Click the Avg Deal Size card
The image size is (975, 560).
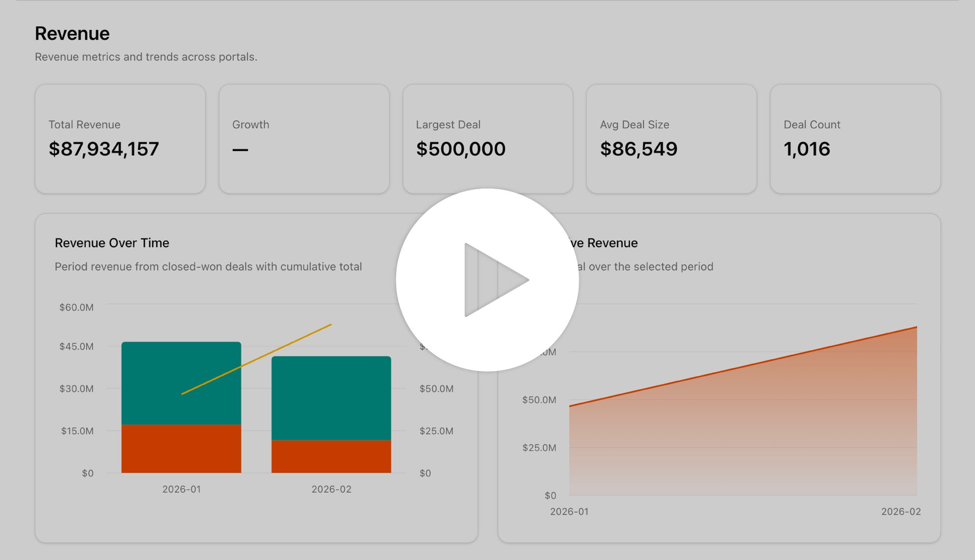[671, 139]
